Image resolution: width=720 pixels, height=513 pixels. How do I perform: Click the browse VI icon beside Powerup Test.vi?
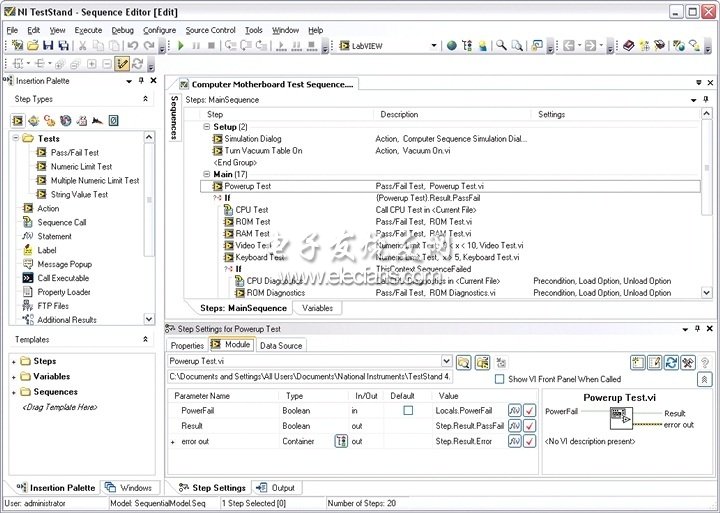[x=464, y=362]
